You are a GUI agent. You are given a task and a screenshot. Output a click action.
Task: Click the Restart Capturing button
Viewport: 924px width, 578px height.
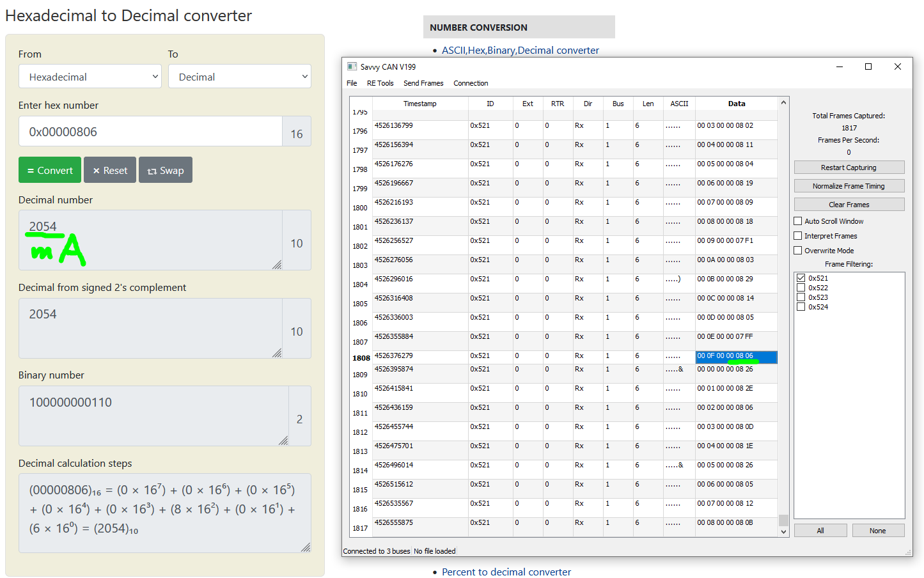coord(849,168)
